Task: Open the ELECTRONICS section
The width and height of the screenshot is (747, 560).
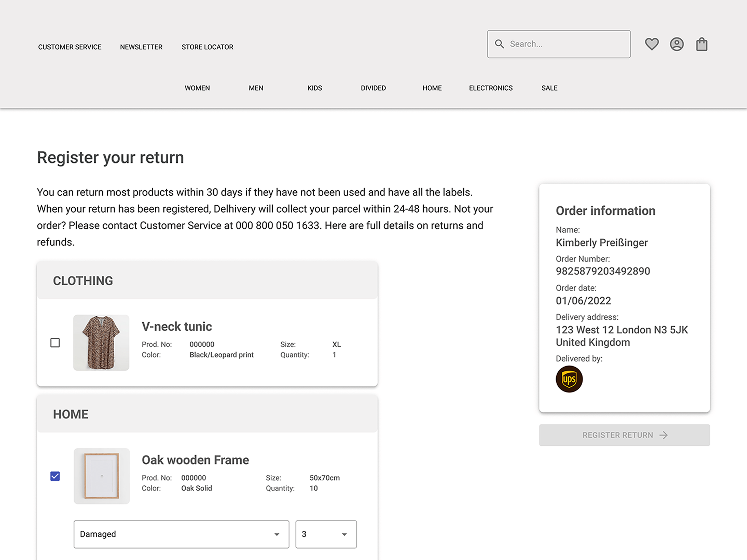Action: point(490,88)
